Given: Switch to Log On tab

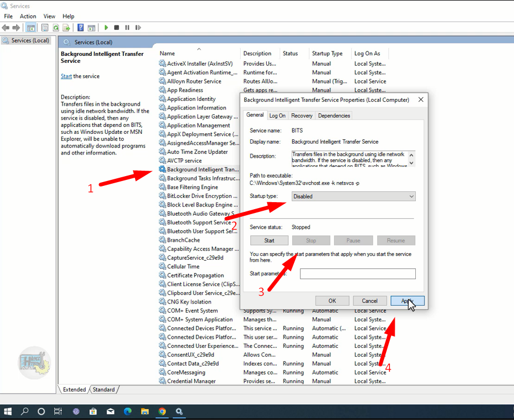Looking at the screenshot, I should pyautogui.click(x=277, y=115).
